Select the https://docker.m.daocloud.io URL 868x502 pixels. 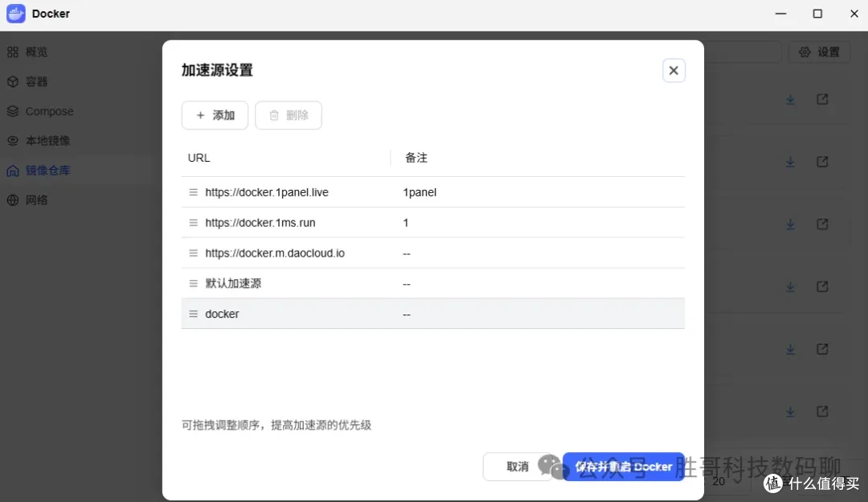coord(275,253)
